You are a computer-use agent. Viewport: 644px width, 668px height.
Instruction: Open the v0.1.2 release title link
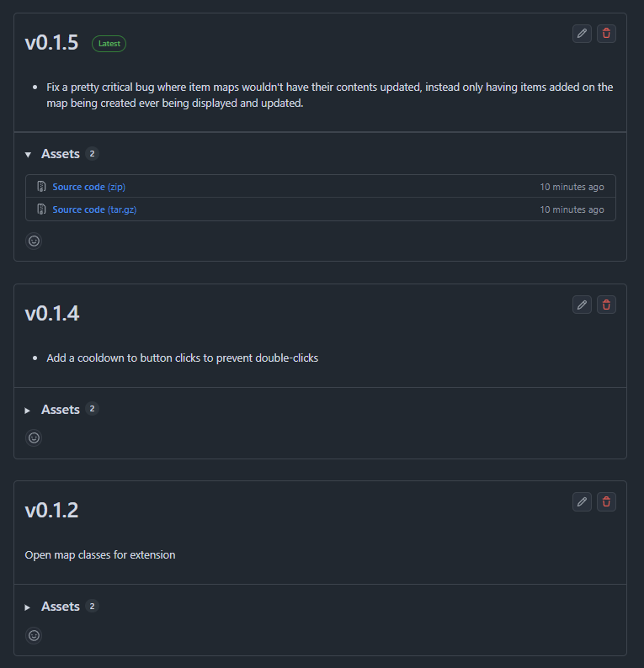coord(51,511)
